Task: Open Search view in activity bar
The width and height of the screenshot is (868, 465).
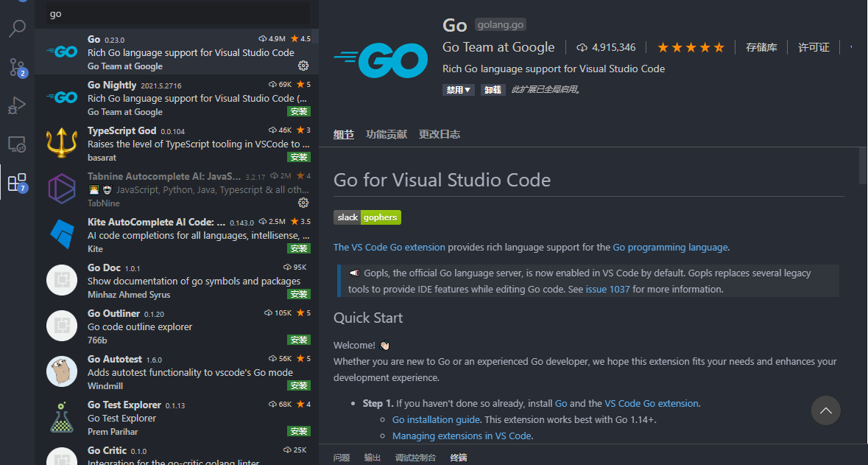Action: point(17,29)
